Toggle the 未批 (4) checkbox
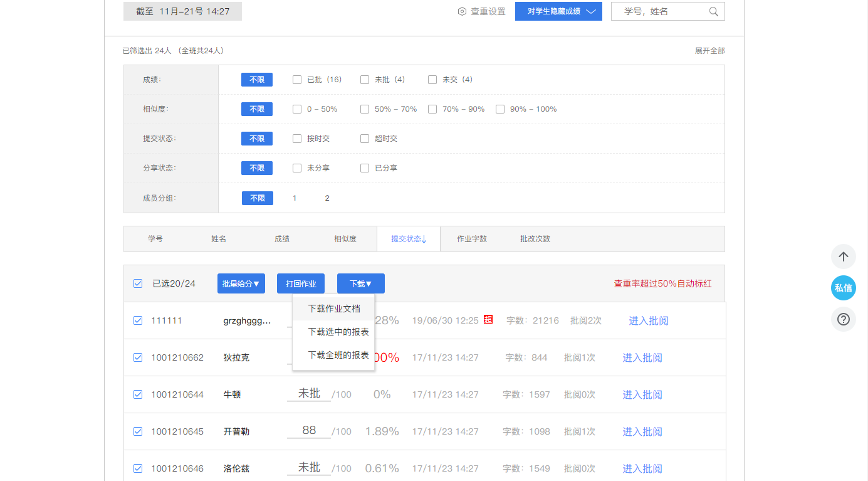This screenshot has height=481, width=868. click(x=365, y=80)
